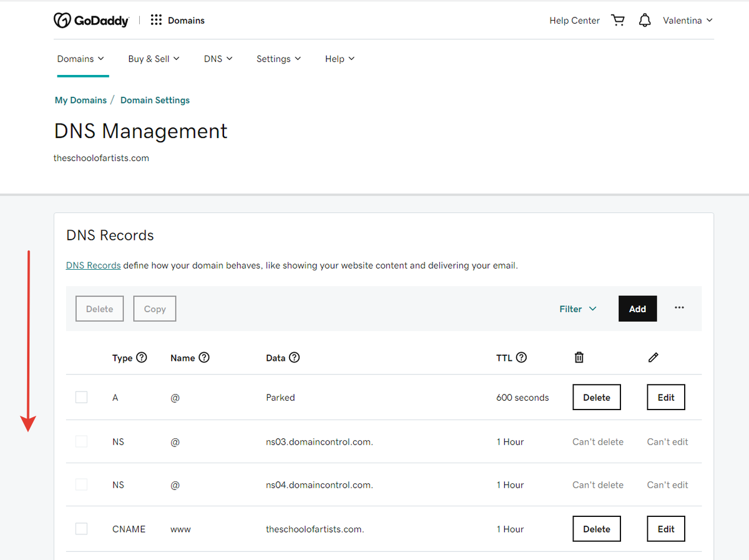The width and height of the screenshot is (749, 560).
Task: Go to Help Center
Action: pyautogui.click(x=574, y=21)
